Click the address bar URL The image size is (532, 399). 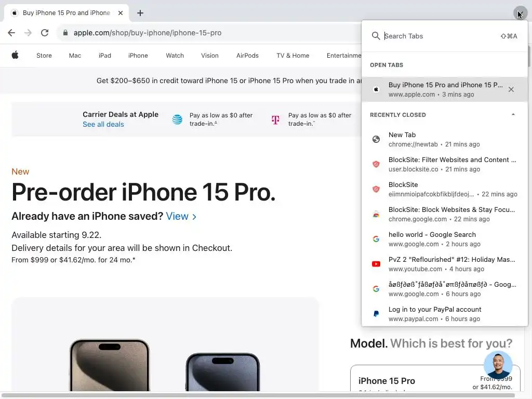[x=147, y=33]
